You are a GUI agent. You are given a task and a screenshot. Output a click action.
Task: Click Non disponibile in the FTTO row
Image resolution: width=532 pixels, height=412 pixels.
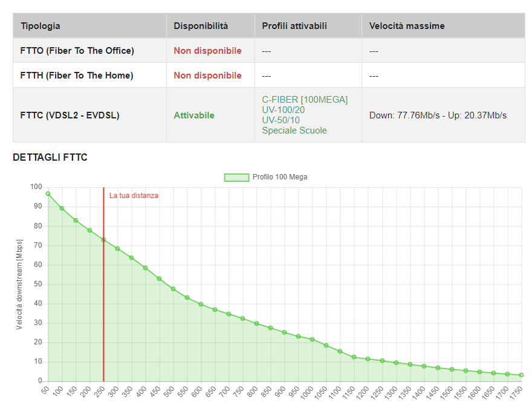coord(207,51)
